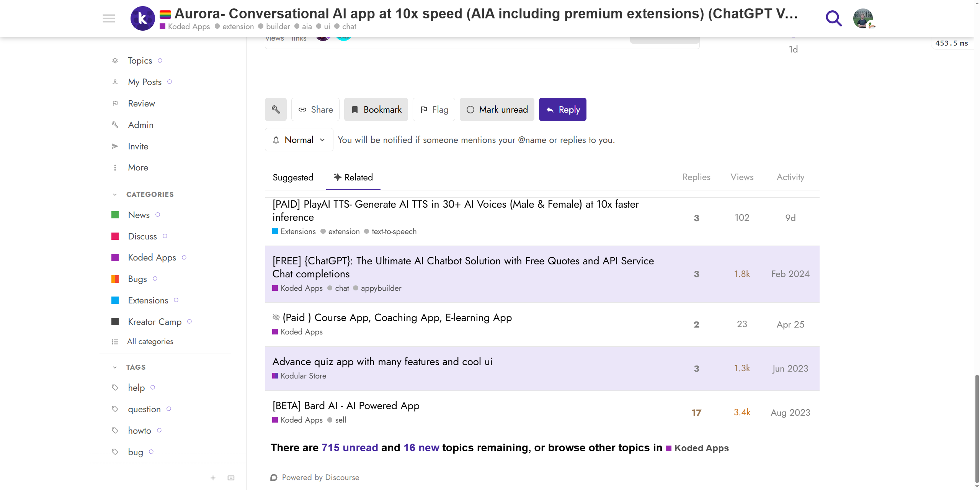
Task: Click the page vertical scrollbar
Action: [977, 429]
